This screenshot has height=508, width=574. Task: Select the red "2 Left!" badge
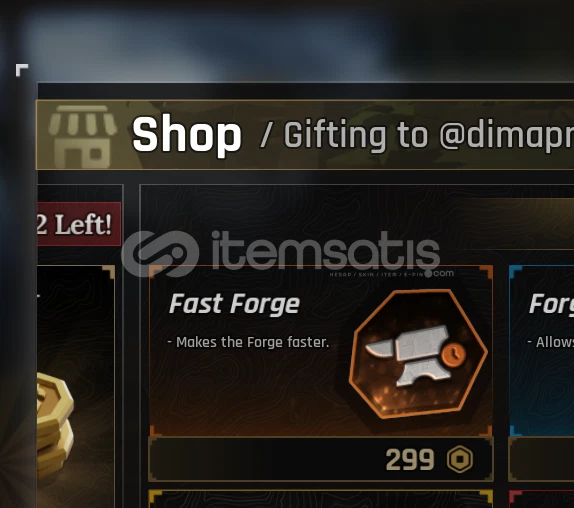pyautogui.click(x=79, y=224)
